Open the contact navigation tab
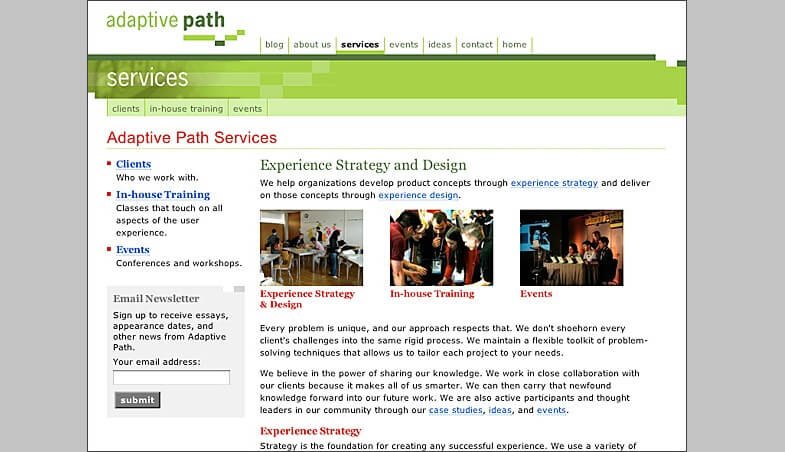Viewport: 785px width, 452px height. tap(477, 45)
